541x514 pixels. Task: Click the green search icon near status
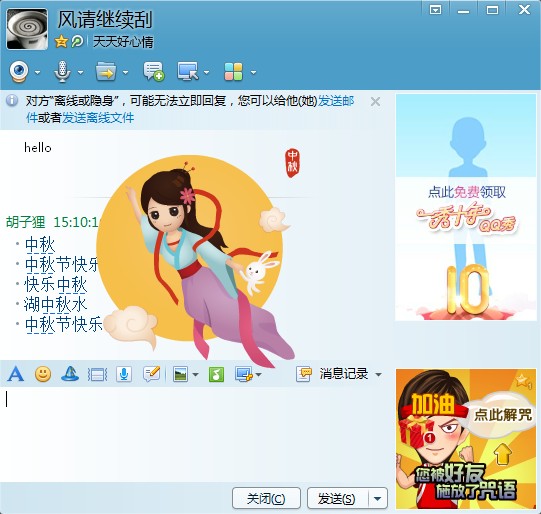(x=77, y=42)
